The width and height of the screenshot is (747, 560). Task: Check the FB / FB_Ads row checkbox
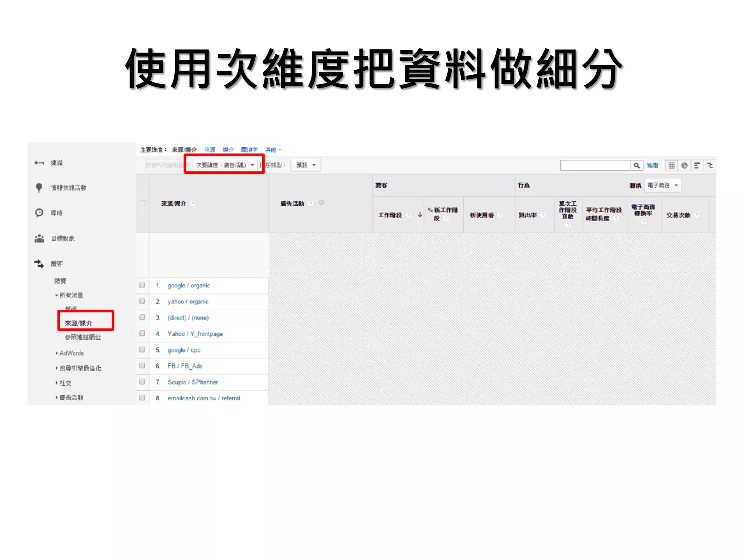[x=142, y=365]
